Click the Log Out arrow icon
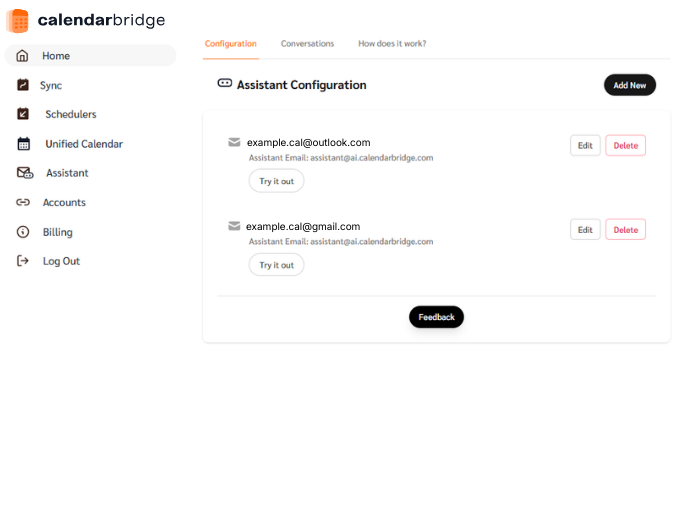Viewport: 700px width, 527px height. (22, 261)
